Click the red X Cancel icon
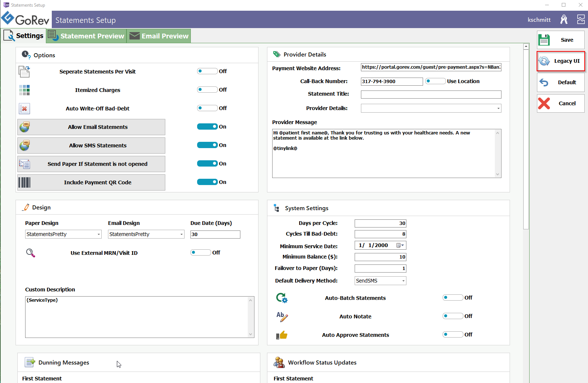Screen dimensions: 588x383 click(x=544, y=103)
